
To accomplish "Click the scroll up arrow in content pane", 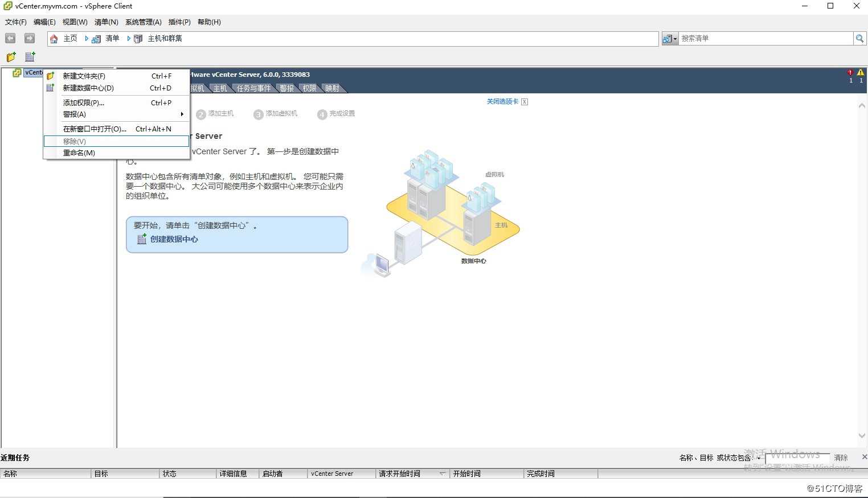I will (x=862, y=106).
